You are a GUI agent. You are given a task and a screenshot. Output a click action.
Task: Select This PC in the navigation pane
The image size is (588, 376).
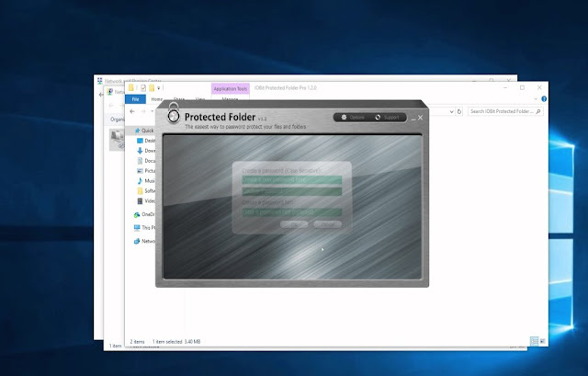144,228
